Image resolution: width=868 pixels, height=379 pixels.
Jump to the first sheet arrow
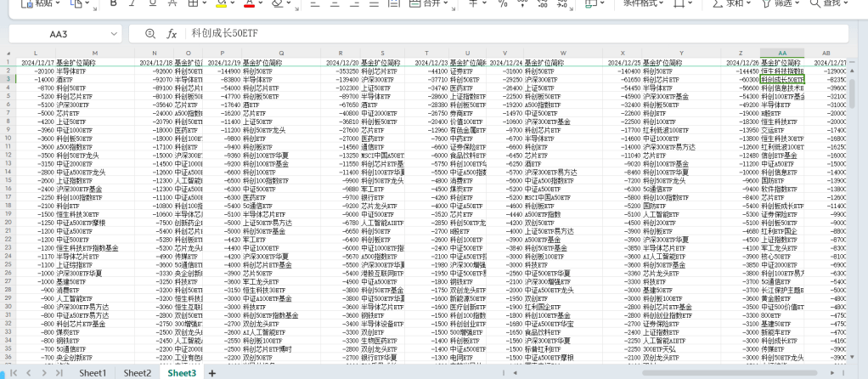point(13,373)
